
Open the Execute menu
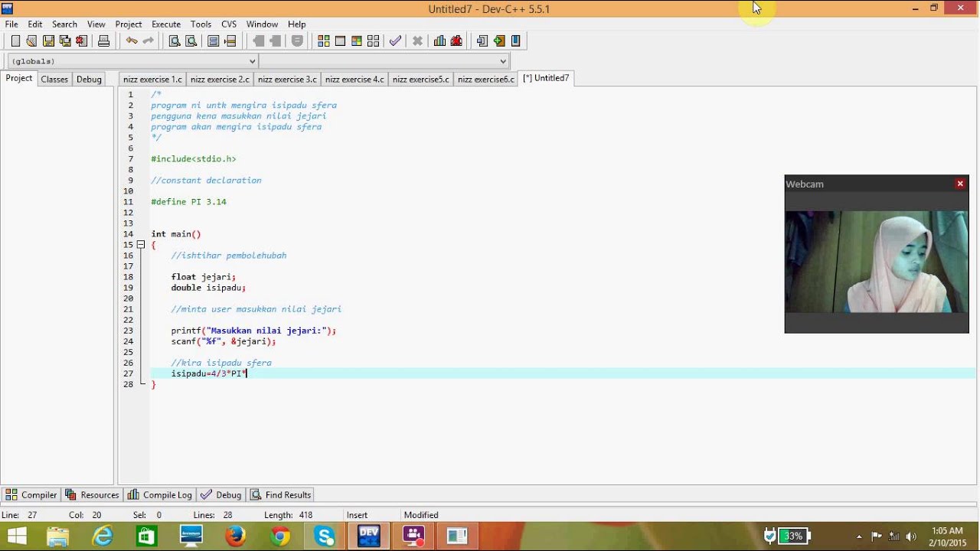166,24
